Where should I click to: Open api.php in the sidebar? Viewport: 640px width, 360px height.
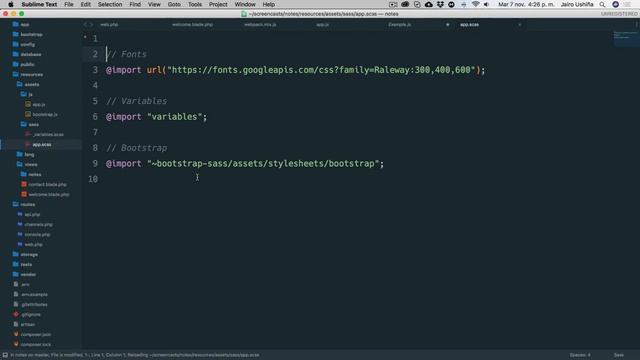pyautogui.click(x=32, y=214)
